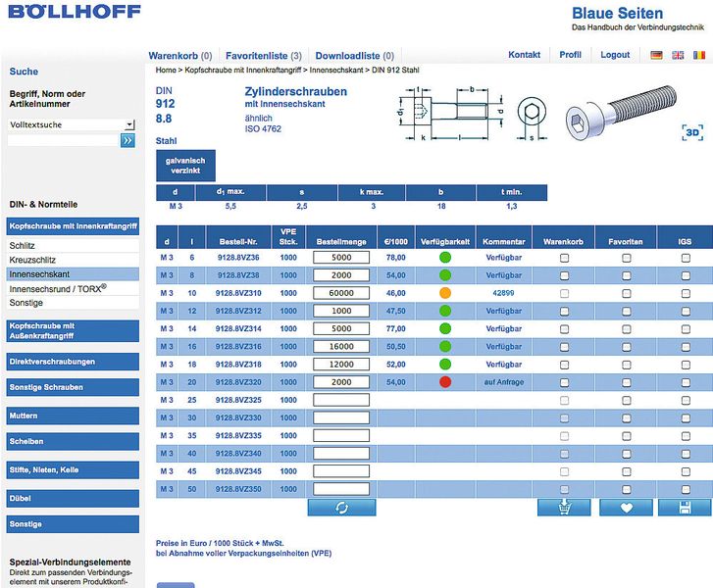Switch language with the Romanian flag
The height and width of the screenshot is (588, 713).
click(x=699, y=55)
